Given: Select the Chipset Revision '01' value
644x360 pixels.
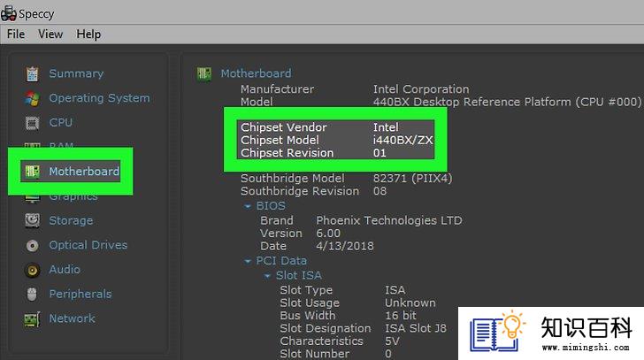Looking at the screenshot, I should point(379,153).
